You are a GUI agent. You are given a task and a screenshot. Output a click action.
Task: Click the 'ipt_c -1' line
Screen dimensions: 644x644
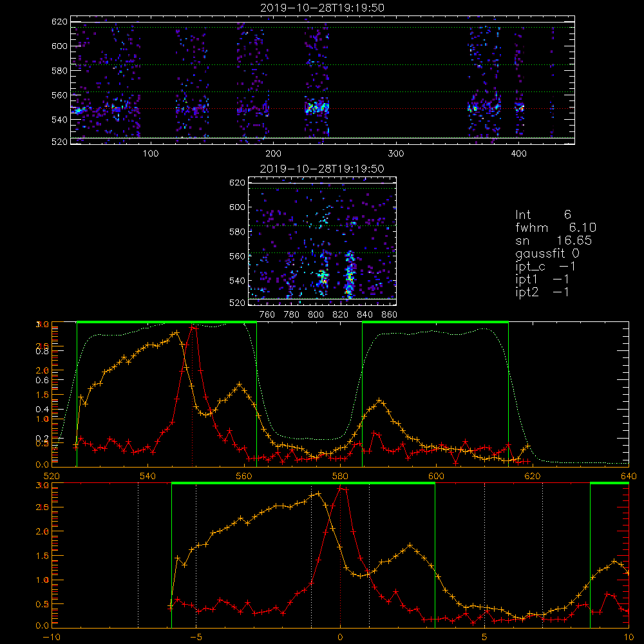point(545,267)
